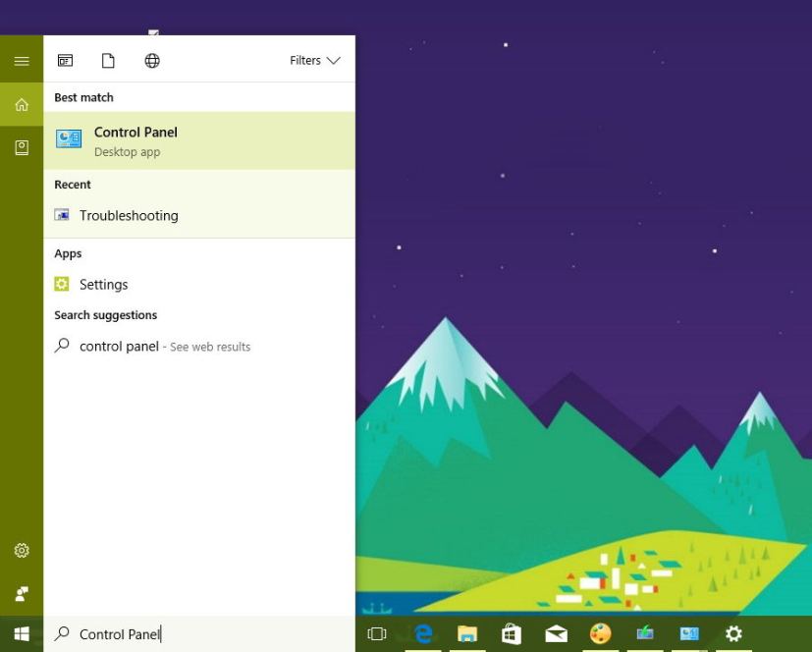Click the Settings gear icon in Apps

[62, 284]
